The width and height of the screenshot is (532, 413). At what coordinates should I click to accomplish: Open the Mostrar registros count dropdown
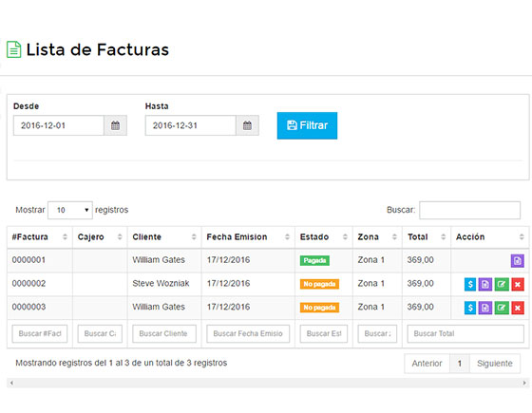click(70, 210)
